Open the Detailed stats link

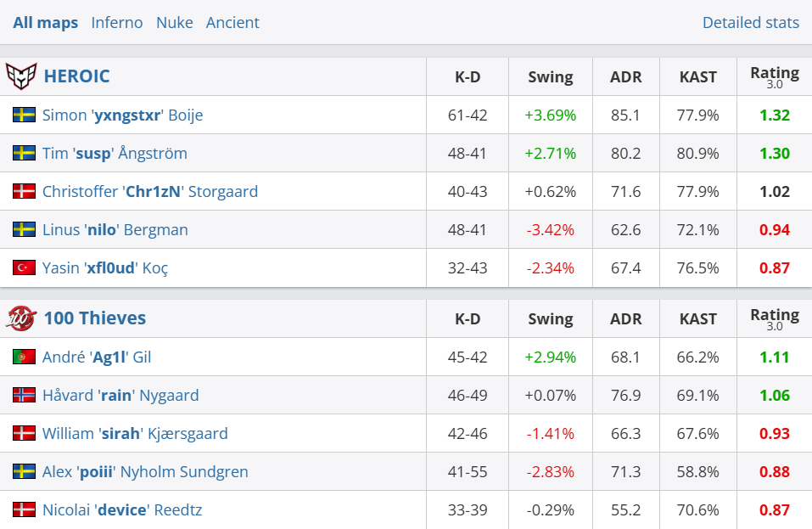(x=750, y=23)
